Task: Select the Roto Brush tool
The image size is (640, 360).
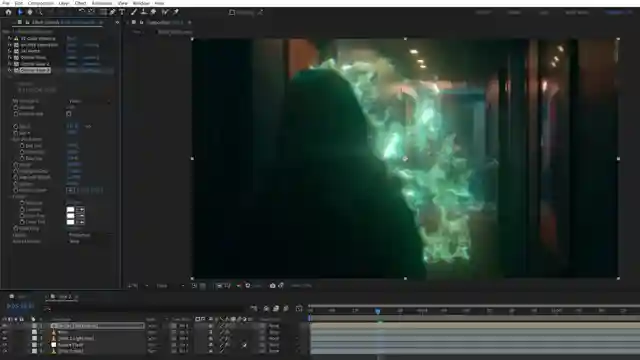Action: (x=165, y=12)
